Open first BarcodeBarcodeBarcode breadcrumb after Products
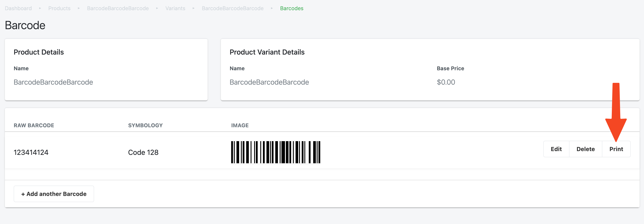The width and height of the screenshot is (644, 224). tap(118, 8)
